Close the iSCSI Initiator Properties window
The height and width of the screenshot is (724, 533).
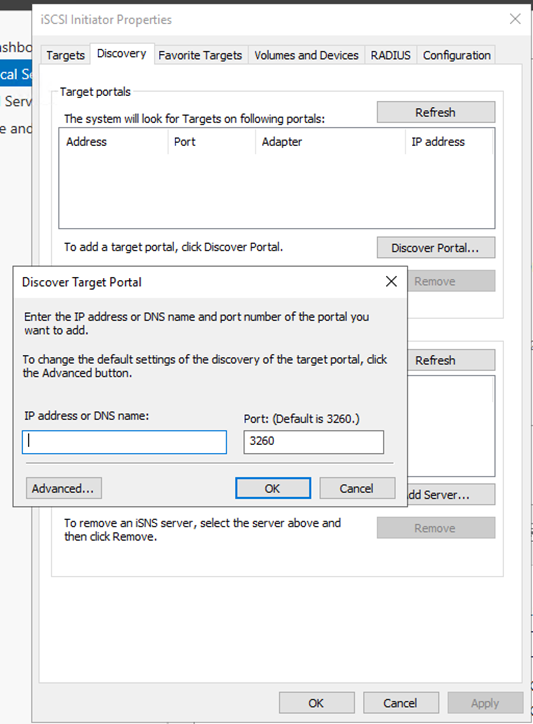(515, 19)
